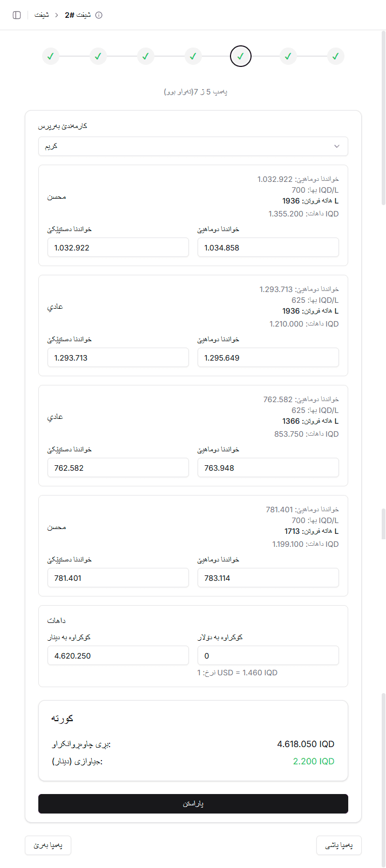Click the info icon beside شيفت #2

pos(98,15)
